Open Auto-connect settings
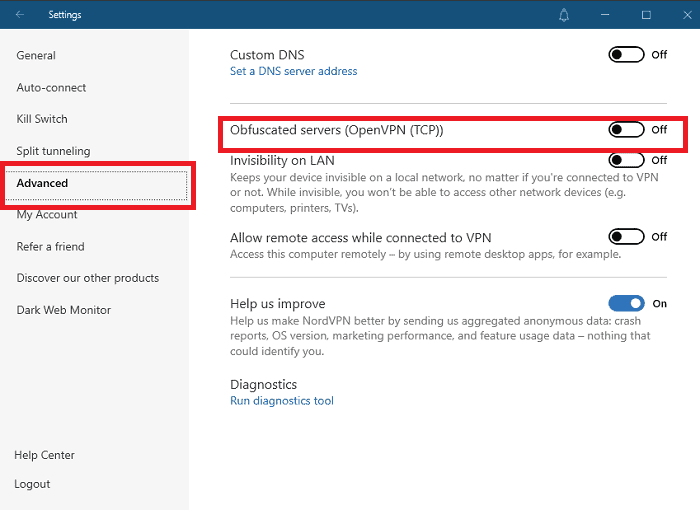Viewport: 700px width, 510px height. 51,88
